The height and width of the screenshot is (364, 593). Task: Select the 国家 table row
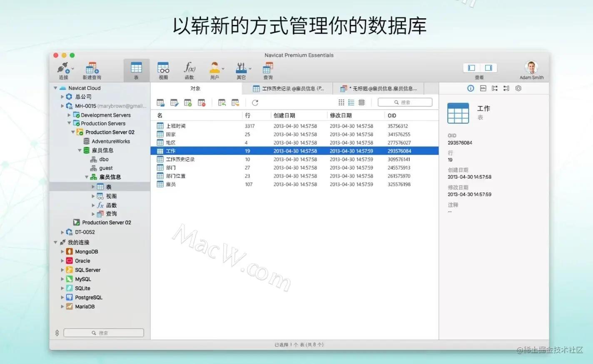[294, 134]
